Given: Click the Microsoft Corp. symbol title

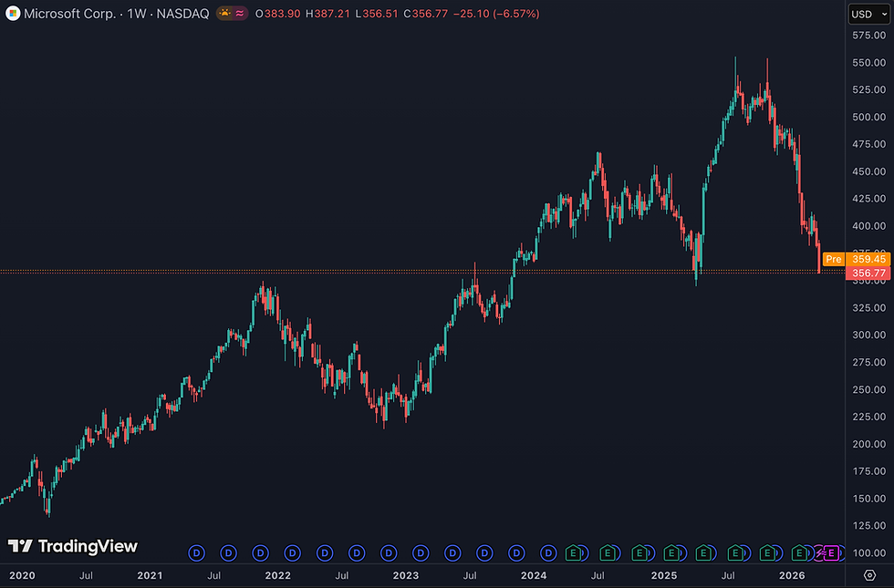Looking at the screenshot, I should [x=70, y=14].
